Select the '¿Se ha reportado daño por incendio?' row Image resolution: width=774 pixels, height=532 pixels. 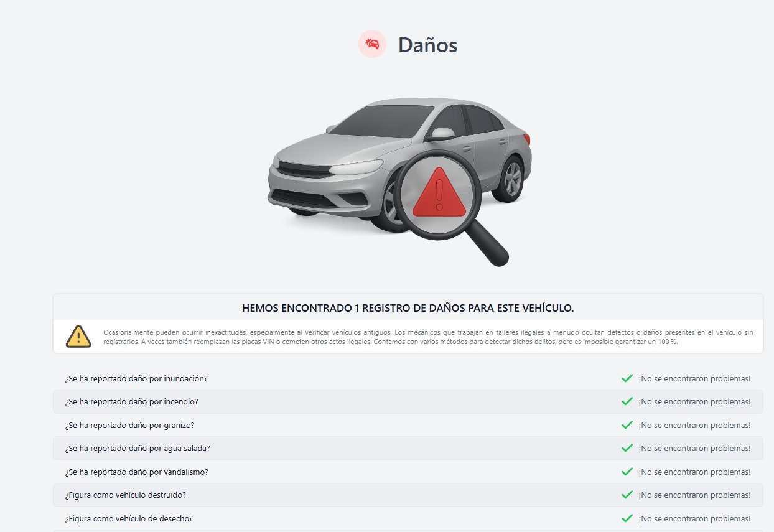pos(132,402)
